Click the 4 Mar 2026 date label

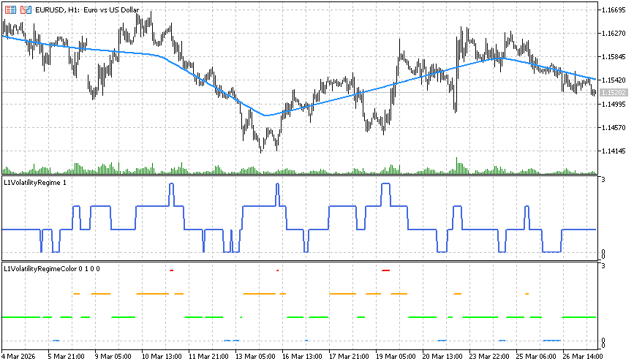click(x=18, y=356)
